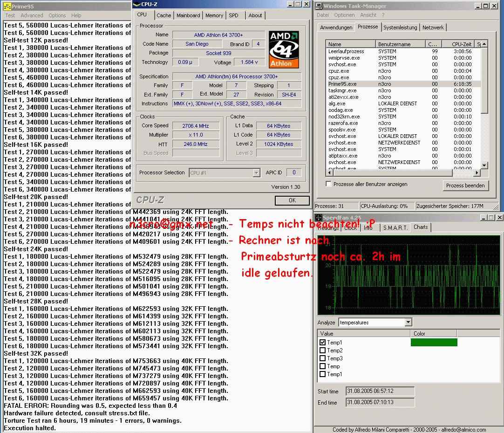Screen dimensions: 504x433
Task: Select the Leerlaufprozess row
Action: pos(403,51)
